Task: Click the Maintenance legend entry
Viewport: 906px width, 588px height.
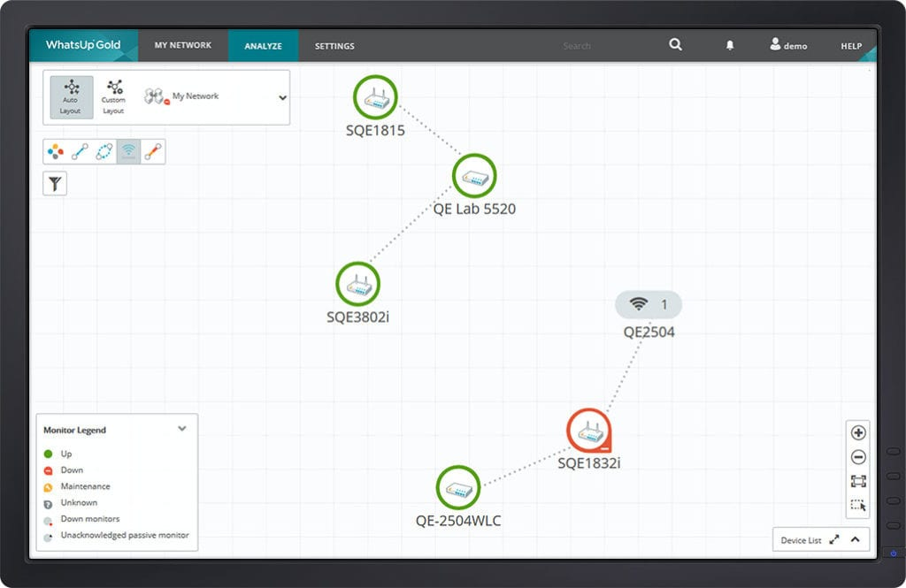Action: tap(76, 486)
